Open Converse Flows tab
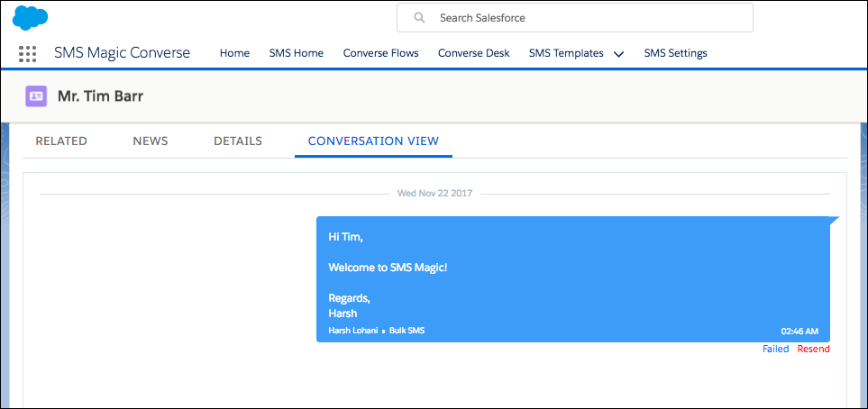Screen dimensions: 868x409 [x=381, y=53]
